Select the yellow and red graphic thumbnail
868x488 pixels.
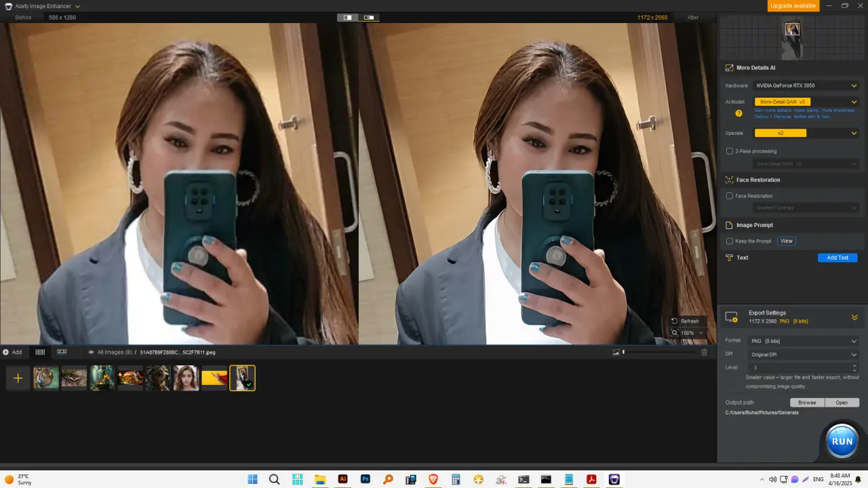click(x=214, y=378)
